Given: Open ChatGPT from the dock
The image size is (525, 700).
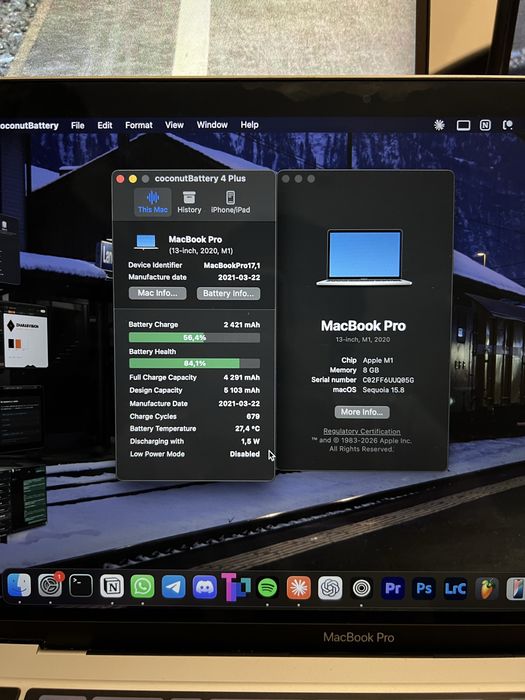Looking at the screenshot, I should [330, 588].
